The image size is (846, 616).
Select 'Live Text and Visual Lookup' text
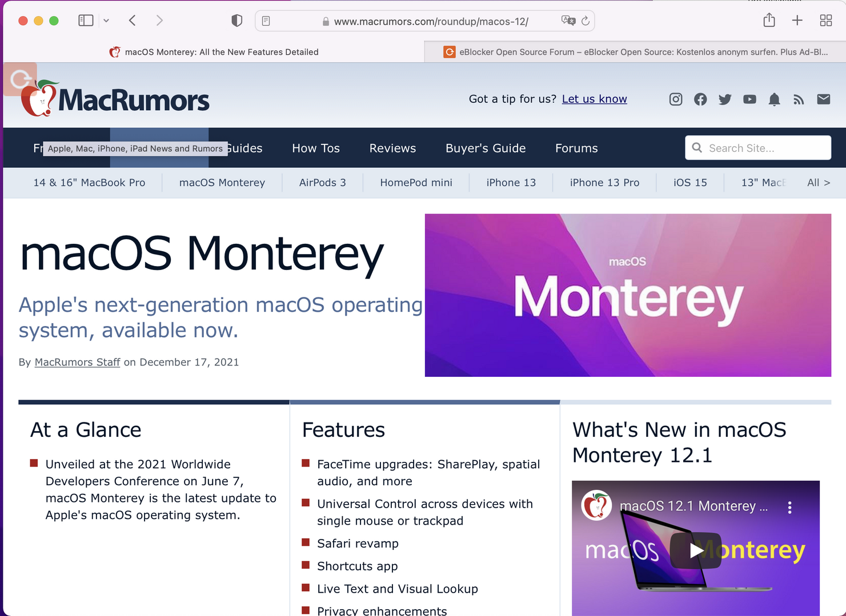click(397, 589)
